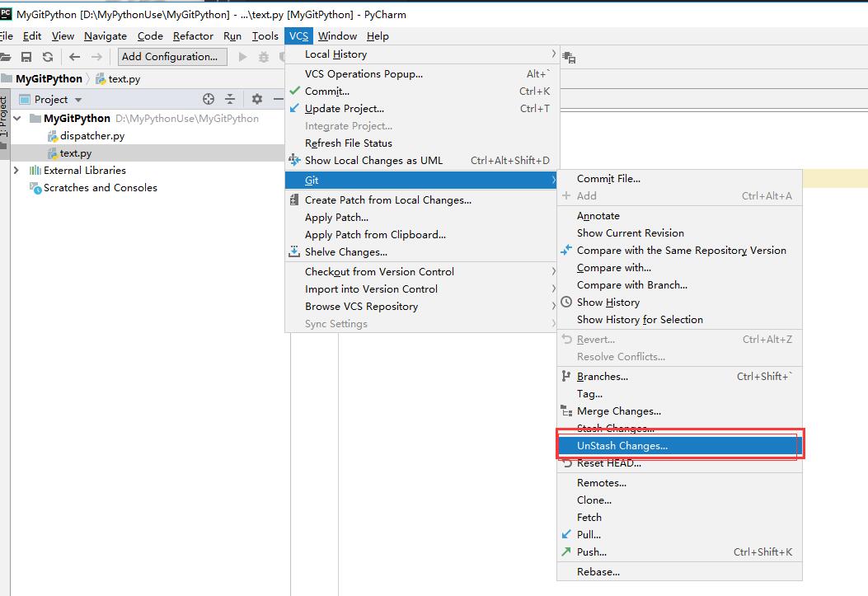This screenshot has width=868, height=596.
Task: Collapse the MyGitPython project tree node
Action: coord(17,119)
